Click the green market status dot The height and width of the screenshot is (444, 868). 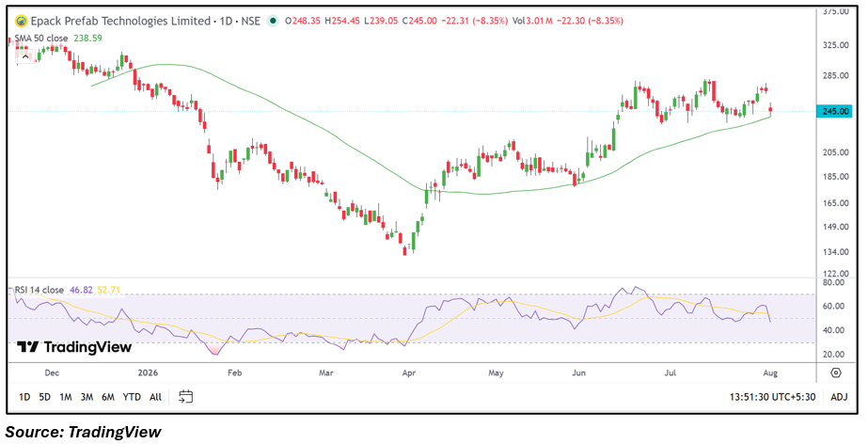(x=273, y=21)
